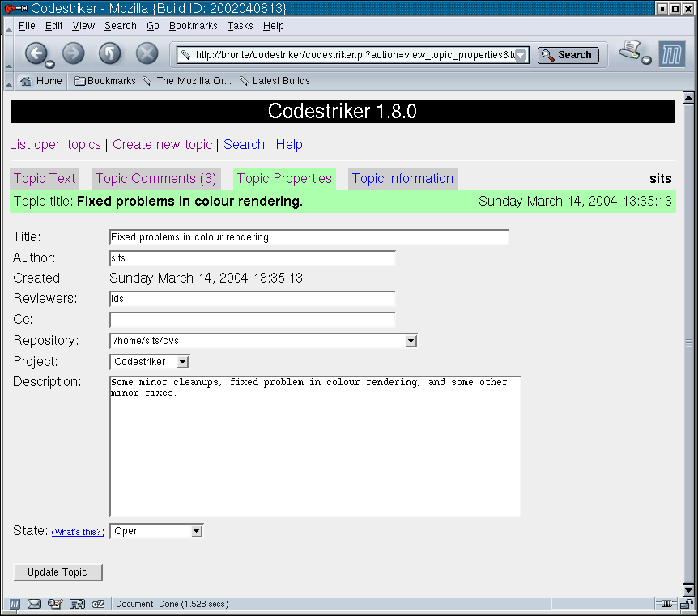This screenshot has height=616, width=698.
Task: Switch to the Topic Comments (3) tab
Action: point(155,179)
